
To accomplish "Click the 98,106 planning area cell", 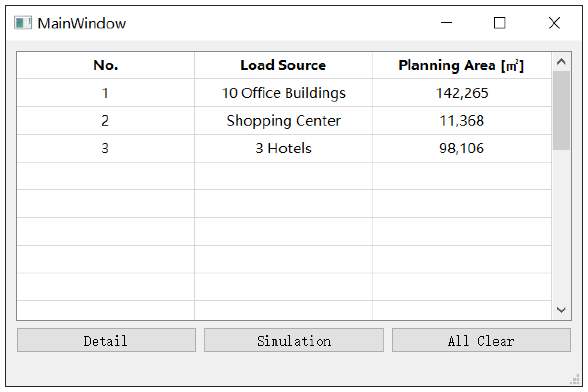I will click(x=461, y=148).
